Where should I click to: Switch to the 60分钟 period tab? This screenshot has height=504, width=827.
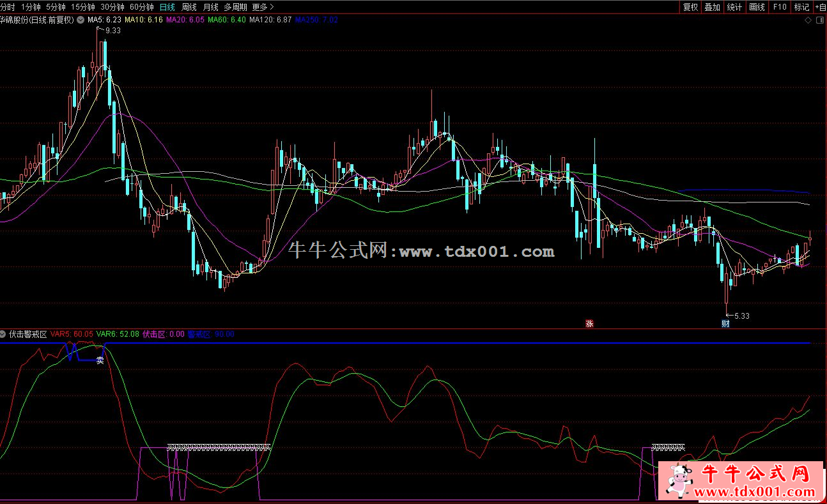coord(142,7)
